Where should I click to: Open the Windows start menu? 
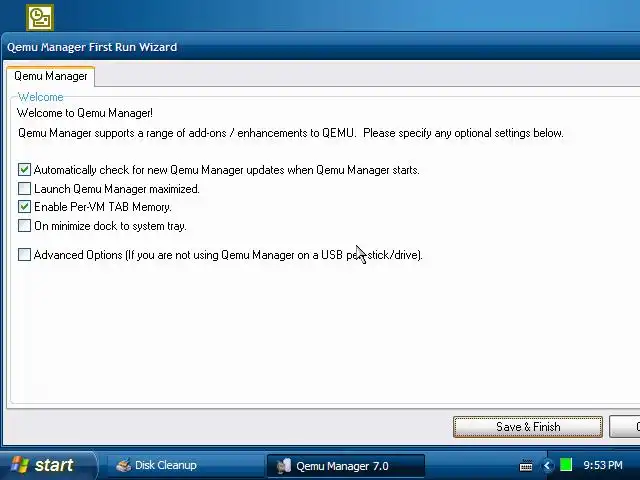[x=48, y=465]
